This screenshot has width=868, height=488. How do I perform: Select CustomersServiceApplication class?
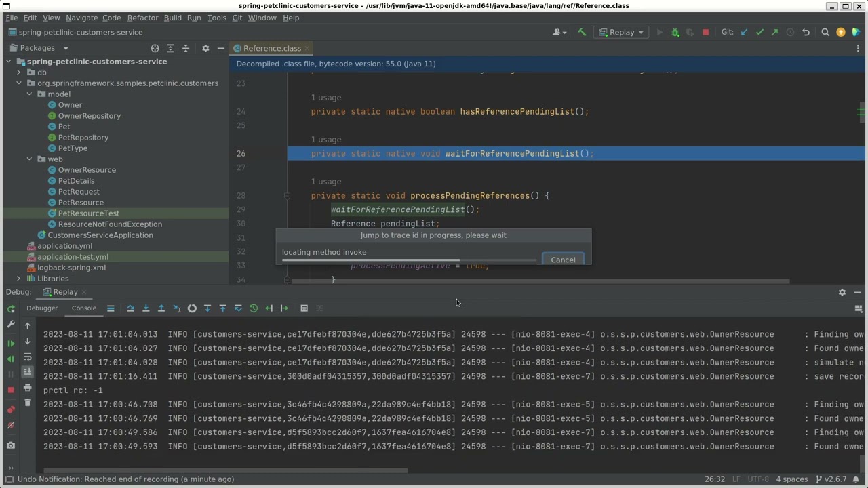click(x=100, y=235)
